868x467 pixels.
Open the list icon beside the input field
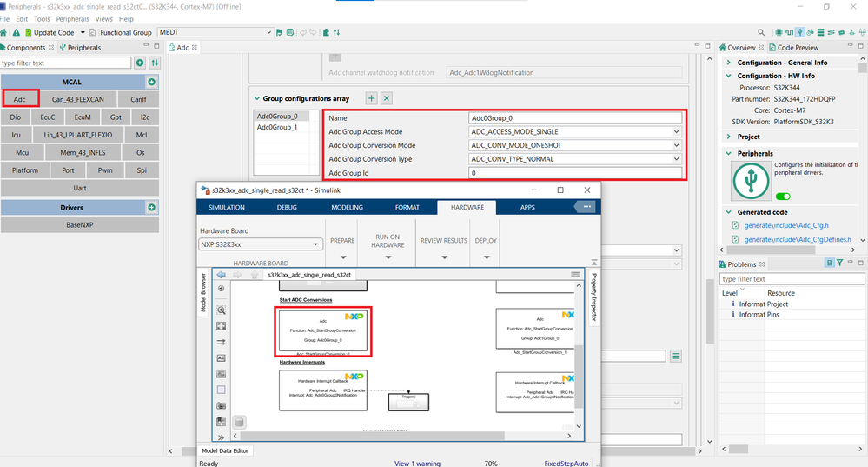tap(676, 357)
